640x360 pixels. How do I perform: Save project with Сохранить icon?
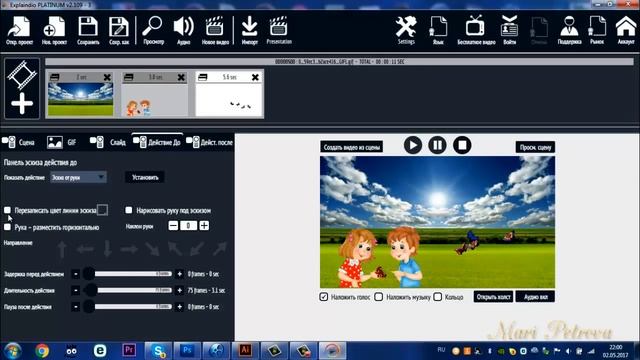tap(88, 30)
